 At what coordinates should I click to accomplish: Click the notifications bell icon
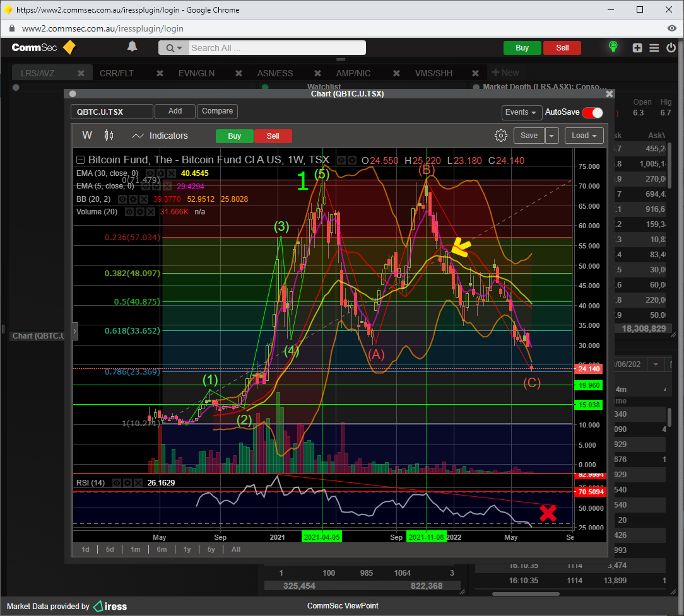coord(132,47)
